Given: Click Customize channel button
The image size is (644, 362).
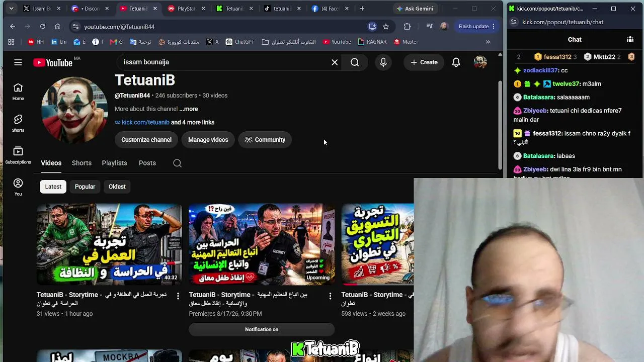Looking at the screenshot, I should click(x=146, y=140).
